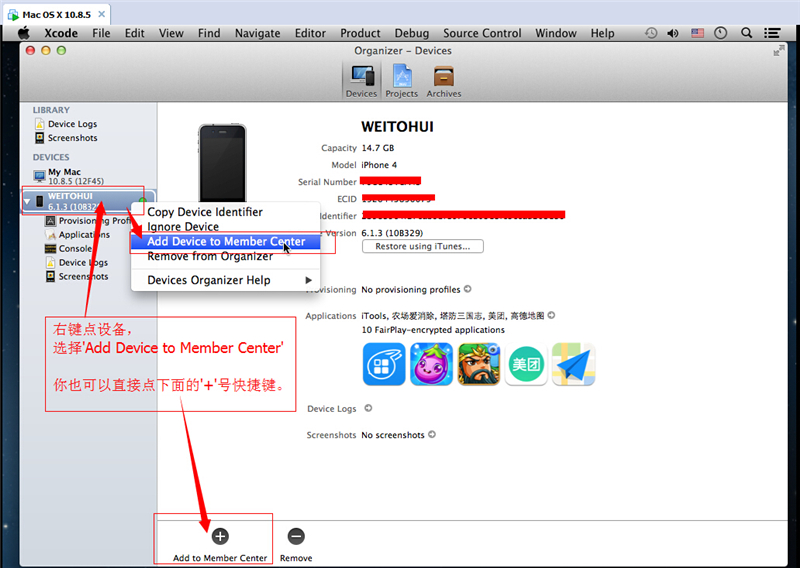Open the Projects organizer tab

(402, 81)
